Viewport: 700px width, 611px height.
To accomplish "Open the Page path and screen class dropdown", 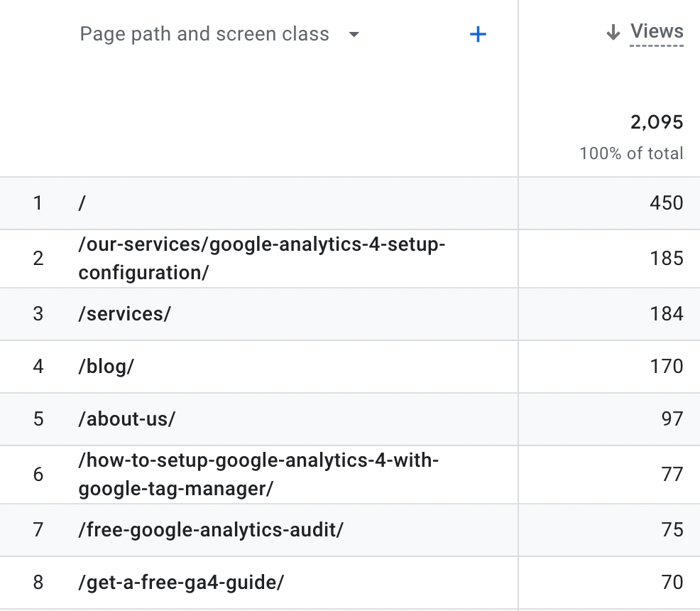I will click(219, 34).
